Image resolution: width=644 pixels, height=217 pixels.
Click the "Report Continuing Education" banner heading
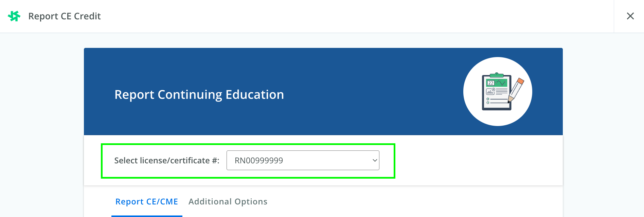[199, 94]
